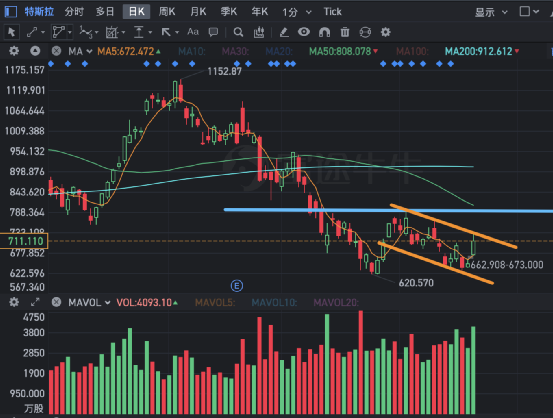Switch to the 周K weekly tab

pyautogui.click(x=167, y=12)
